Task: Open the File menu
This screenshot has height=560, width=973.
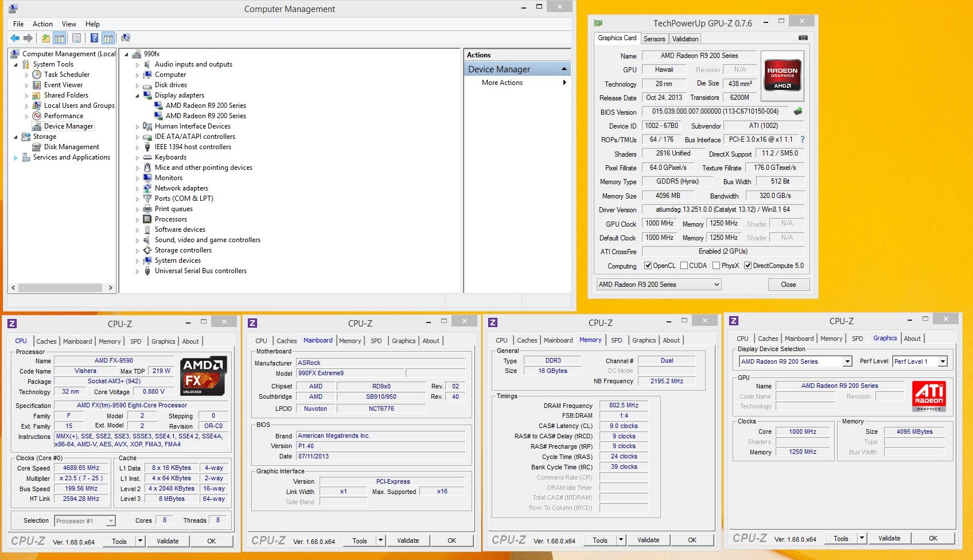Action: (x=18, y=24)
